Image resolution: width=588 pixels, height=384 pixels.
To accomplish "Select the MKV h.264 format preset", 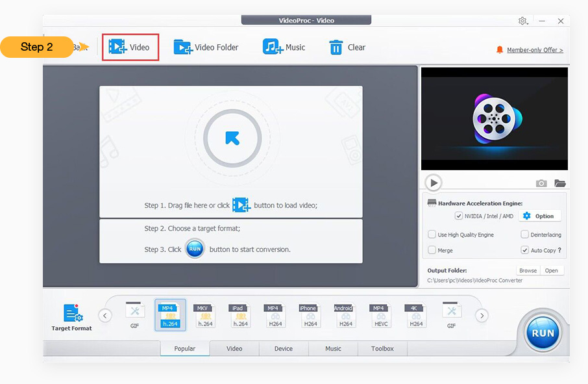I will click(205, 315).
